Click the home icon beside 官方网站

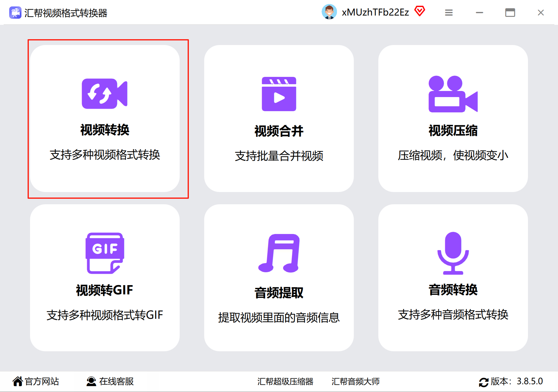18,381
